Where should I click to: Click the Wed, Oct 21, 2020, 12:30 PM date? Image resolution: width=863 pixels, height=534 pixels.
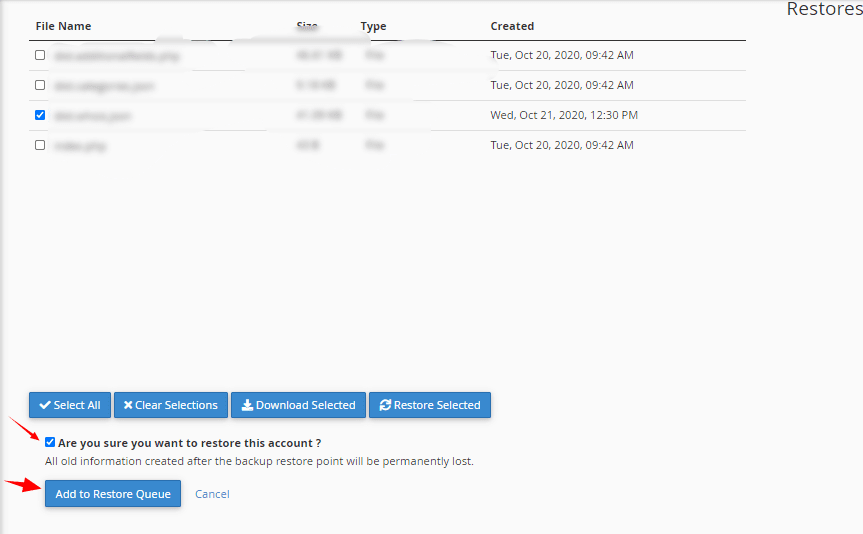click(x=563, y=115)
